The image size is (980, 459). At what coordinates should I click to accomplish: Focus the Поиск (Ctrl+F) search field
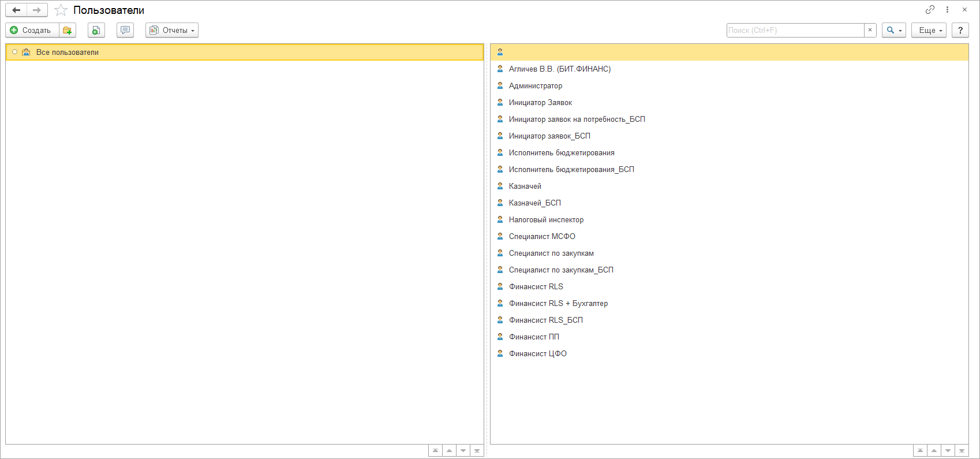tap(795, 30)
